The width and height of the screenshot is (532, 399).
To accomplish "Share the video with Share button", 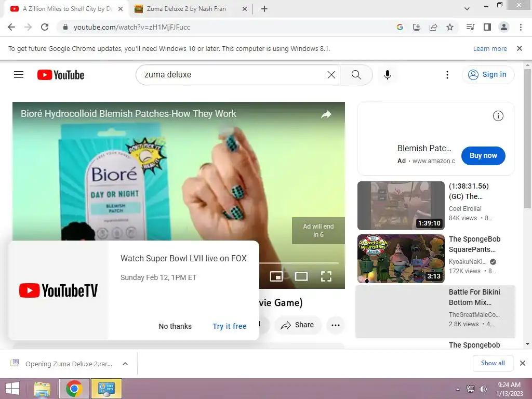I will click(297, 325).
